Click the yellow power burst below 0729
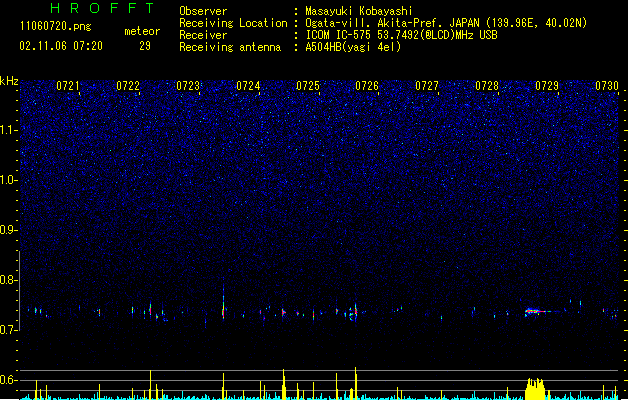 click(535, 388)
